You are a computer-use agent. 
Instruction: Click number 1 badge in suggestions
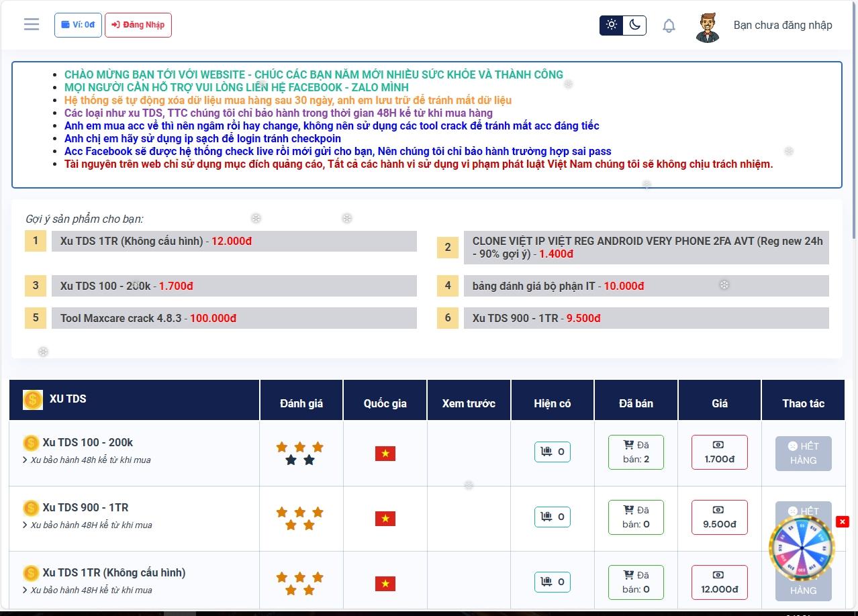pos(36,241)
